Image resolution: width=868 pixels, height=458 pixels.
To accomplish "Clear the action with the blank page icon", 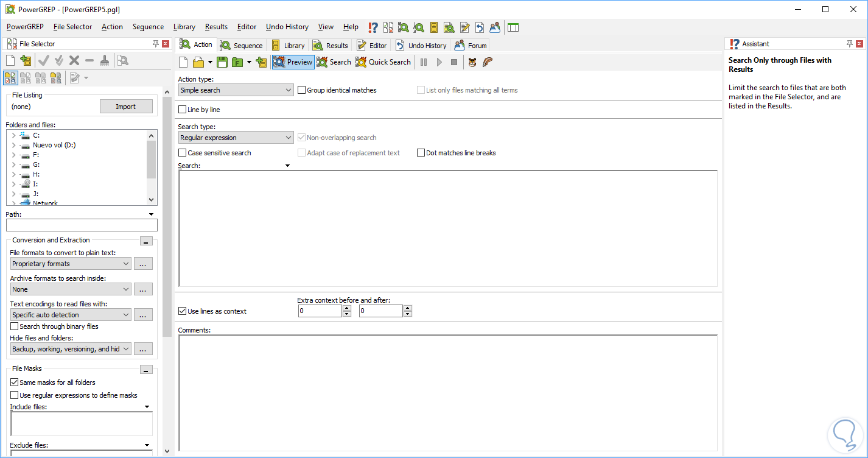I will 183,62.
